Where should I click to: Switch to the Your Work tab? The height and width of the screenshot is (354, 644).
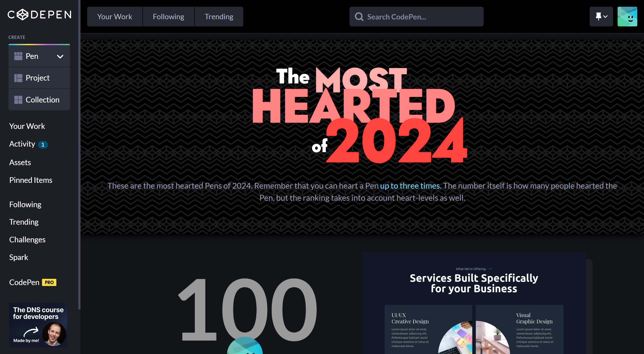tap(114, 17)
